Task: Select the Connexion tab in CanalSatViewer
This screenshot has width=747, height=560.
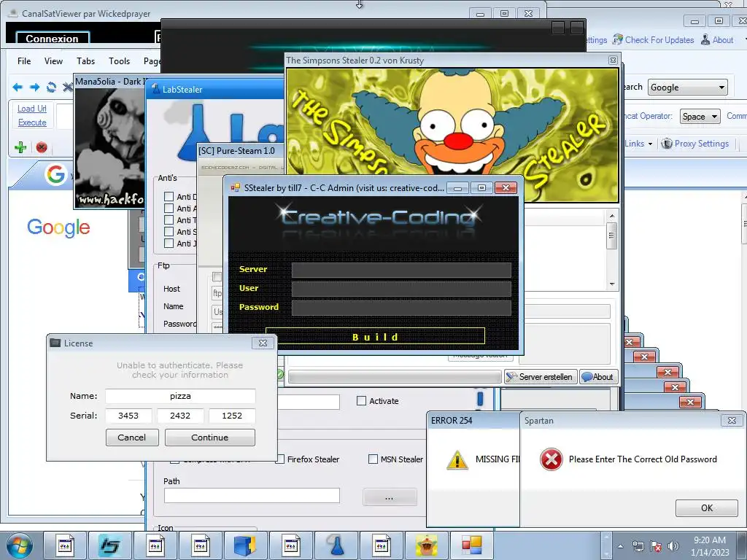Action: tap(53, 38)
